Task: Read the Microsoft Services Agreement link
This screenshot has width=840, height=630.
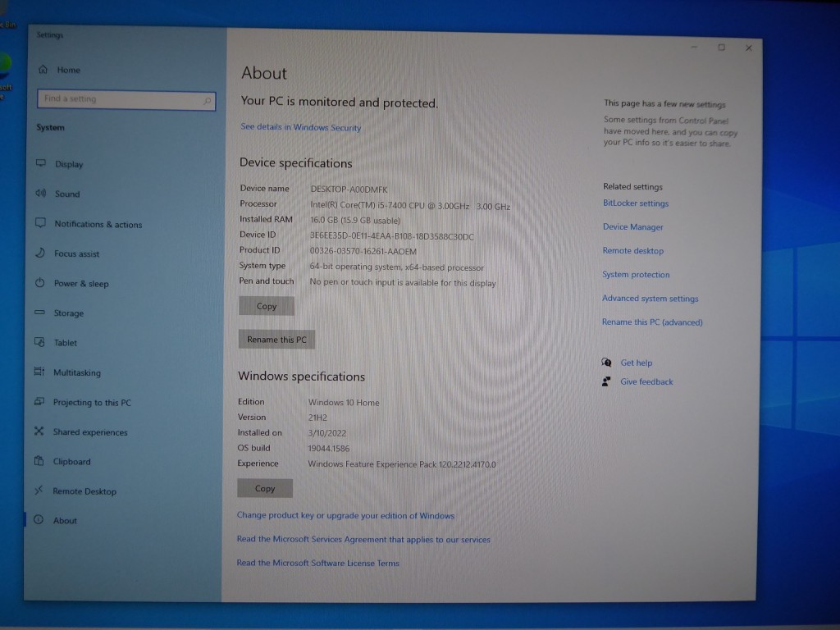Action: tap(363, 539)
